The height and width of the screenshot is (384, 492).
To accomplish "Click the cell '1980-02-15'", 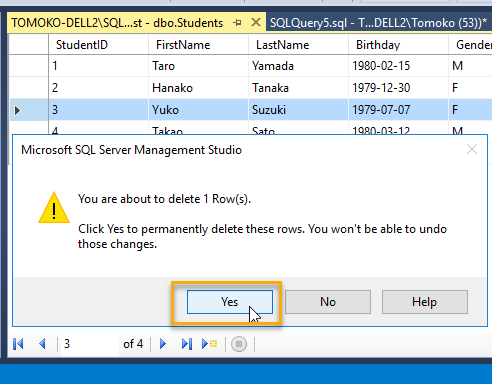I will pos(398,66).
